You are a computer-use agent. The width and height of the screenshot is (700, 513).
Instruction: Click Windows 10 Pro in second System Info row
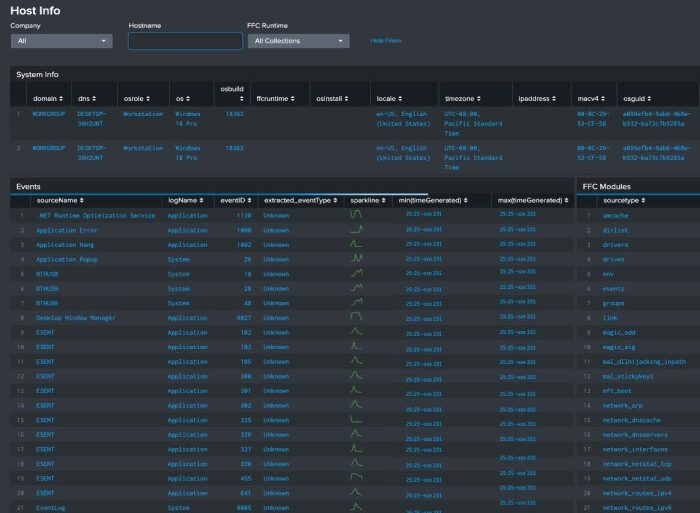coord(188,153)
